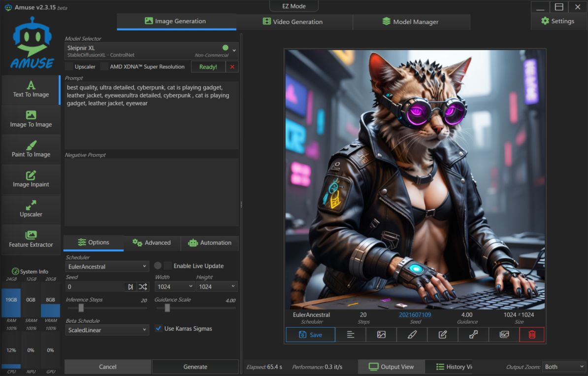
Task: Check the Enable Live Update box
Action: click(168, 266)
